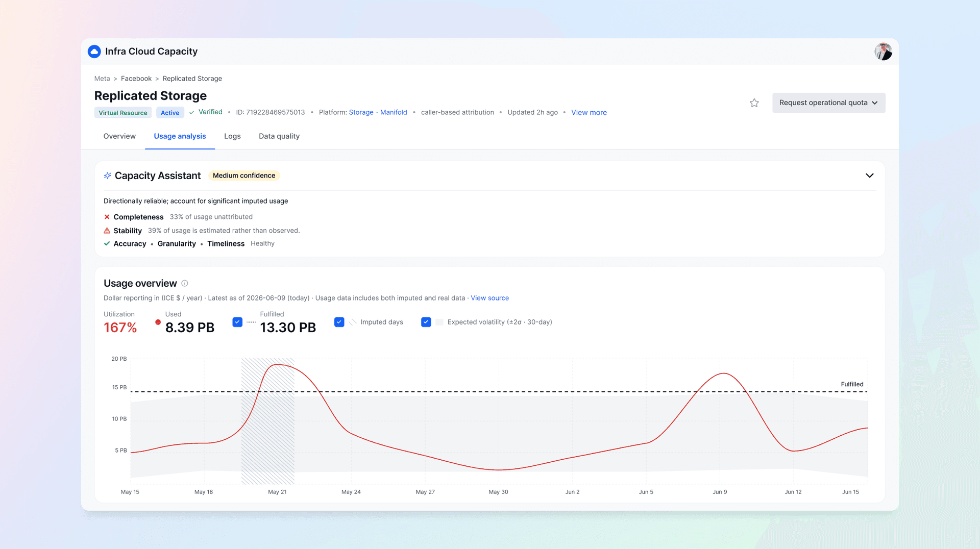980x549 pixels.
Task: Click the hatched Imputed days legend swatch
Action: click(x=353, y=322)
